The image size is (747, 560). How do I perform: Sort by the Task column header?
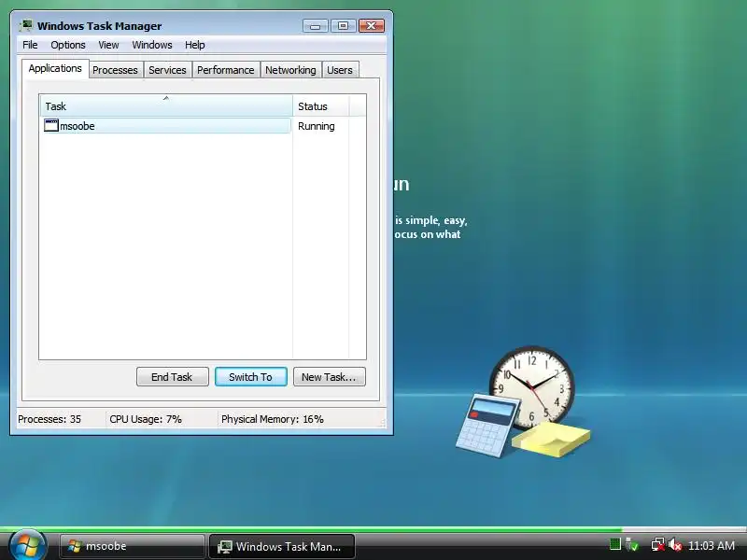click(166, 105)
